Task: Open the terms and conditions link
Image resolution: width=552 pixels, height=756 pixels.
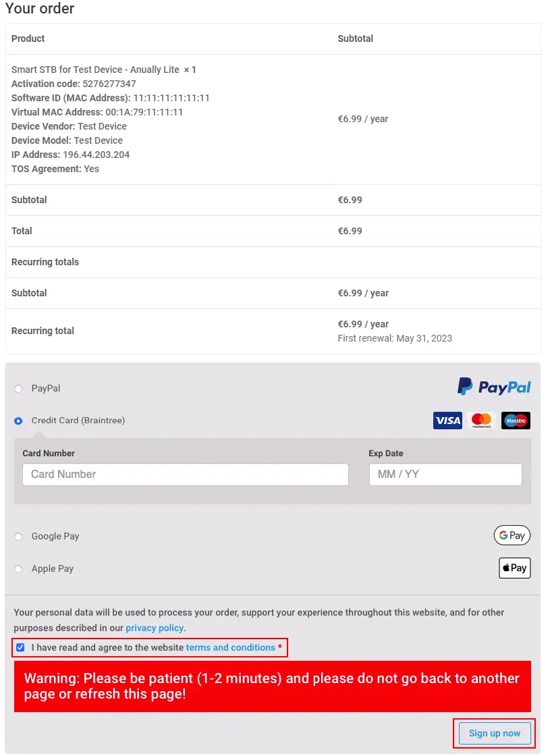Action: point(230,647)
